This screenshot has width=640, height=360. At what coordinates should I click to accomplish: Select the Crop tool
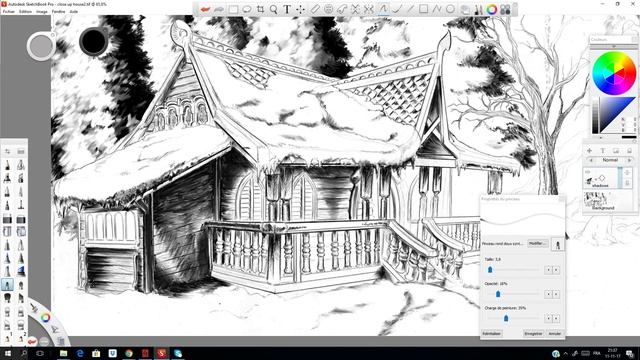pos(260,9)
